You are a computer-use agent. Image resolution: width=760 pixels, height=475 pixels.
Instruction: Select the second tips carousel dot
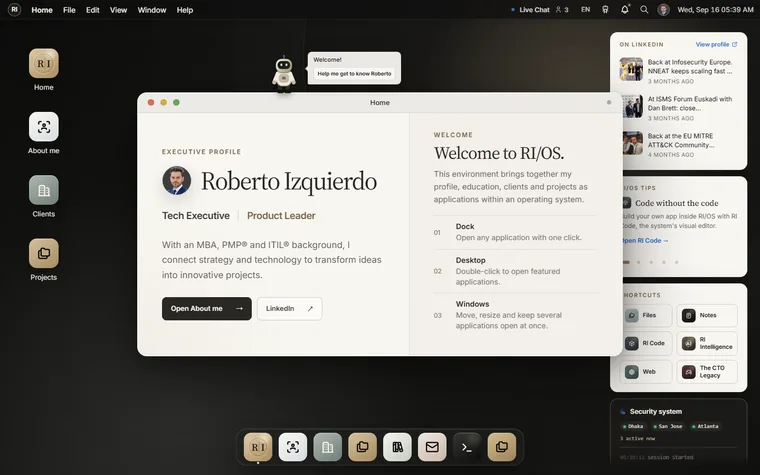coord(638,262)
